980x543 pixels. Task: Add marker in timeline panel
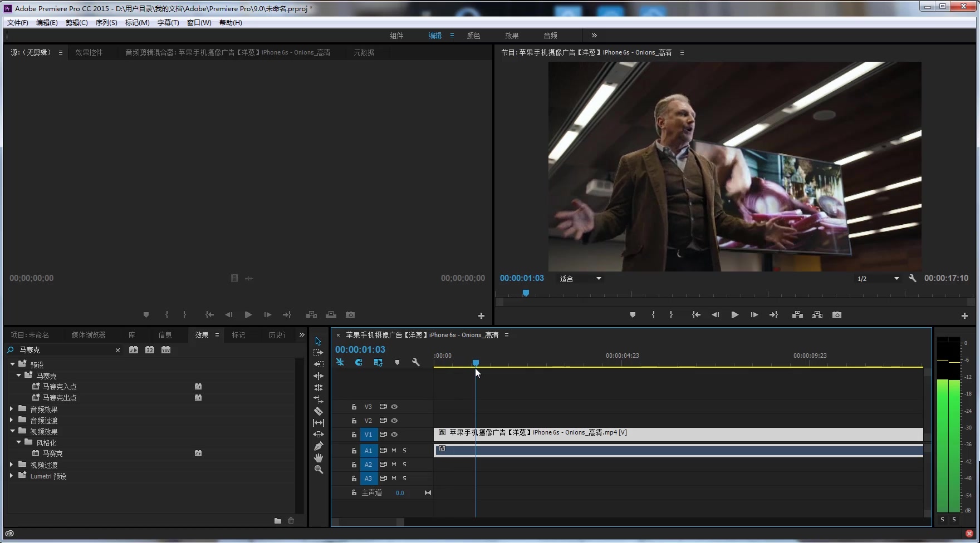coord(397,362)
